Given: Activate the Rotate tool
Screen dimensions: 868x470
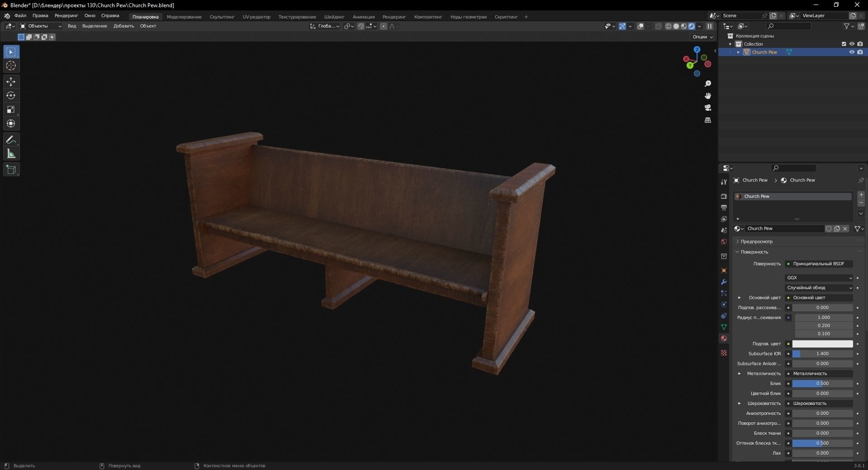Looking at the screenshot, I should pos(11,95).
